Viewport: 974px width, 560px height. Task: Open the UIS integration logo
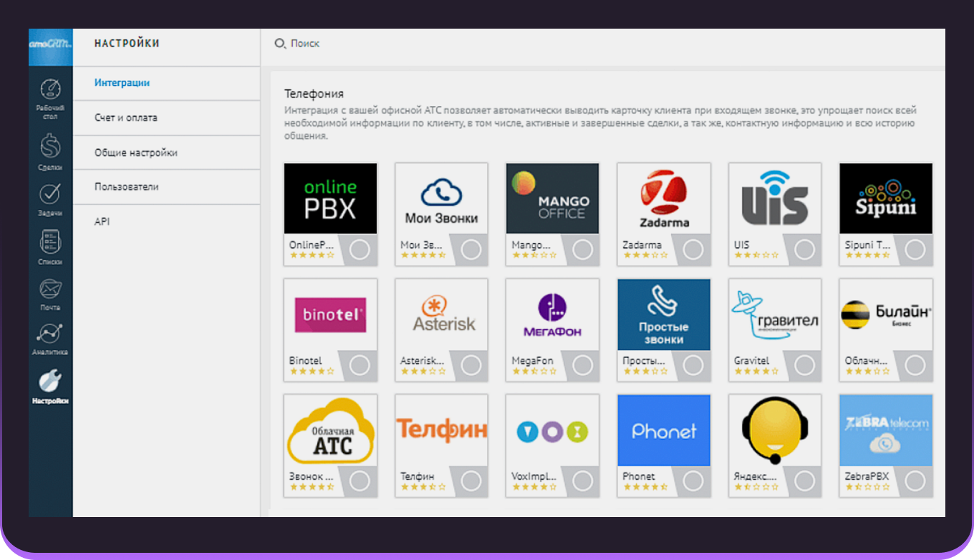[775, 198]
